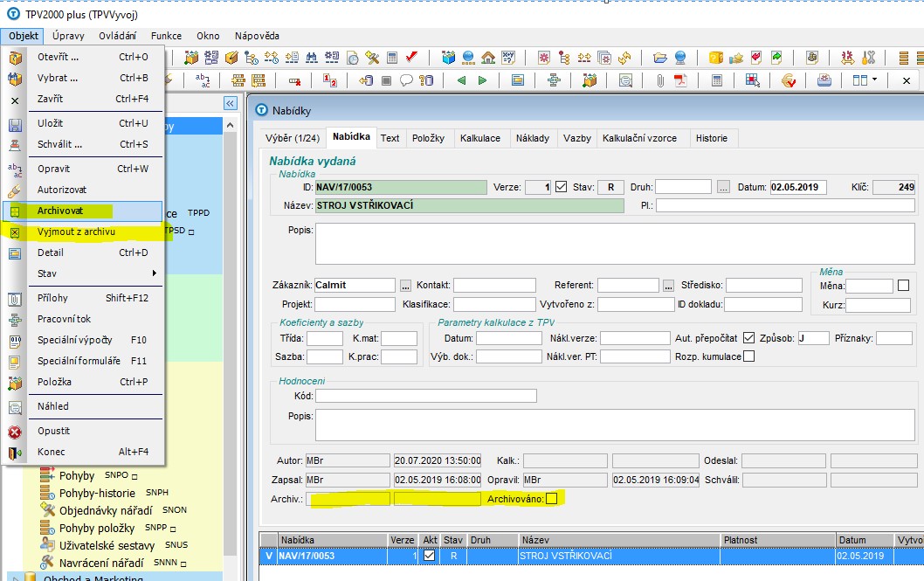Open the Kalkulační vzorce tab
This screenshot has height=581, width=924.
[639, 138]
